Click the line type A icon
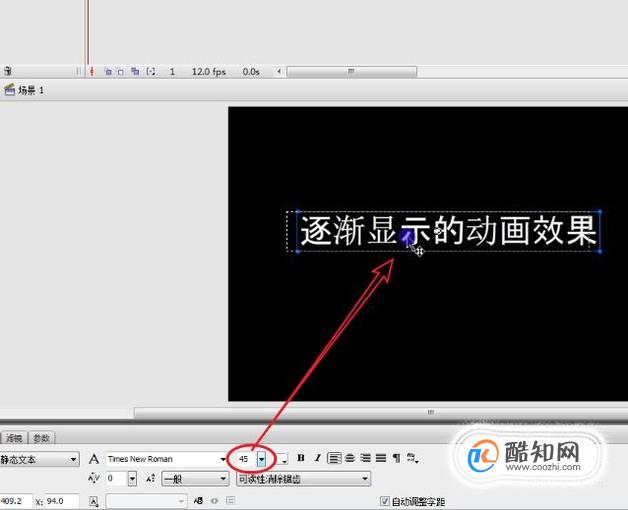This screenshot has height=510, width=628. pos(94,501)
